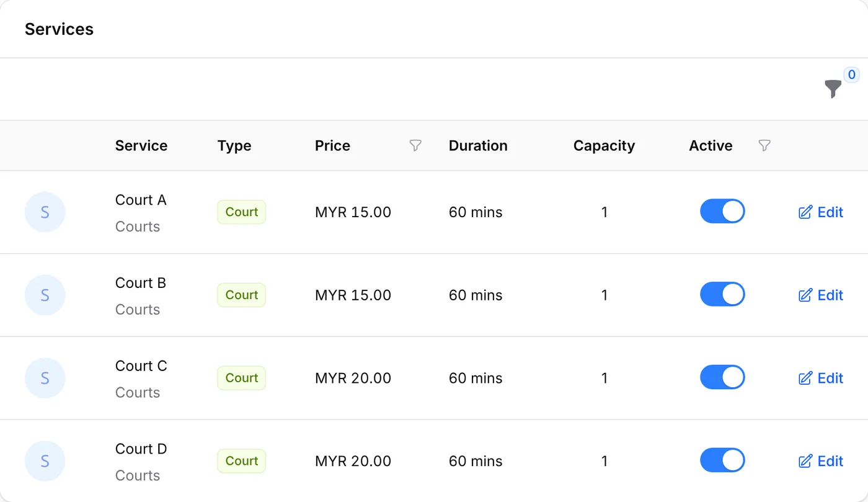Select the Duration column header

478,146
